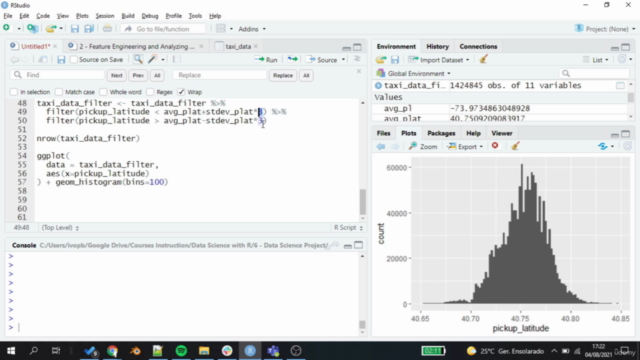Expand the taxi_data_filter data object
Image resolution: width=640 pixels, height=360 pixels.
(378, 85)
